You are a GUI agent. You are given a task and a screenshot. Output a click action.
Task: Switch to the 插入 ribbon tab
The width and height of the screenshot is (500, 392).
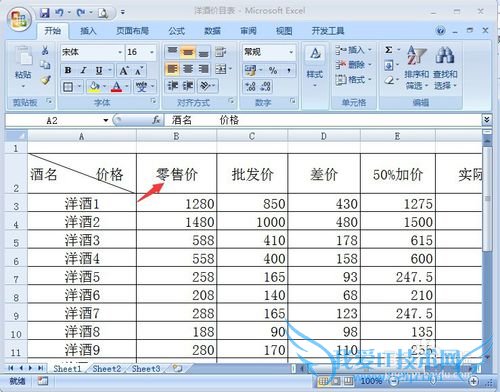(88, 31)
